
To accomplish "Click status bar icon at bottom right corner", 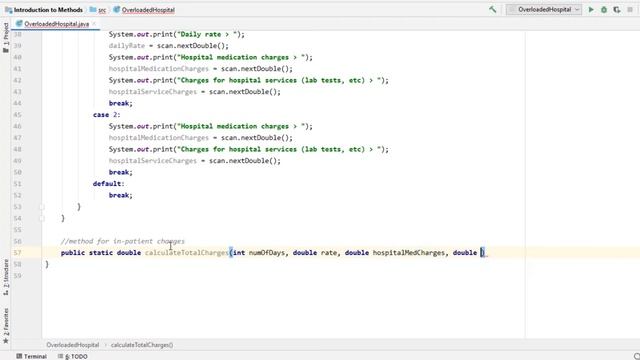I will click(x=637, y=356).
